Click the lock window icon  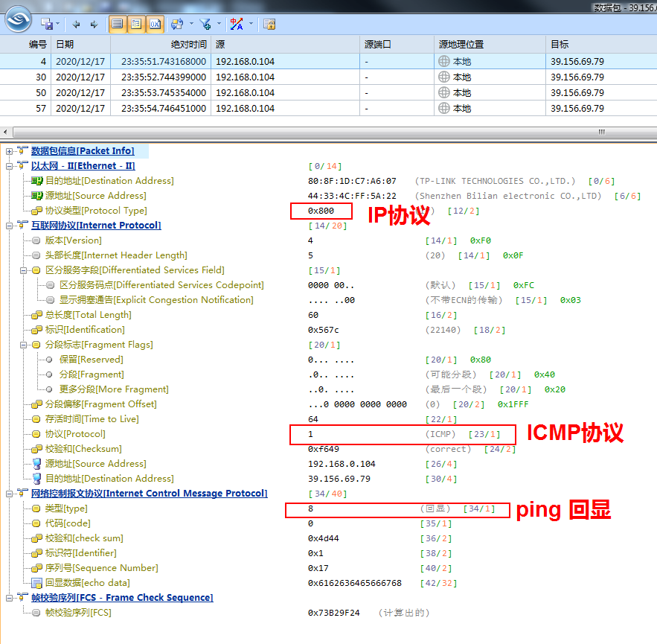coord(269,25)
